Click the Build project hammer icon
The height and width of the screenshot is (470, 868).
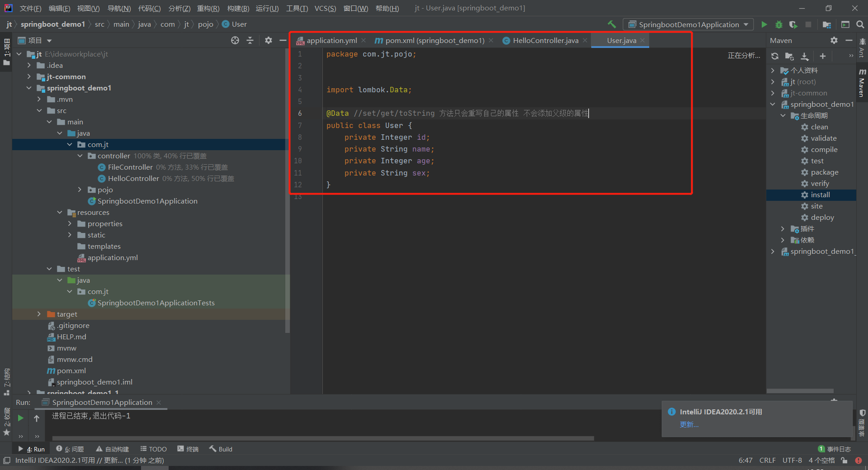click(612, 24)
